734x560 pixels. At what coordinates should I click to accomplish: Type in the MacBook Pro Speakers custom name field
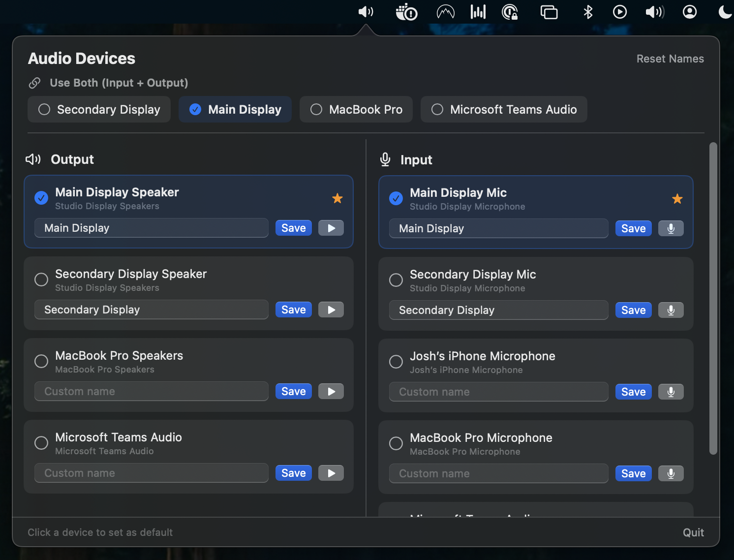click(151, 391)
